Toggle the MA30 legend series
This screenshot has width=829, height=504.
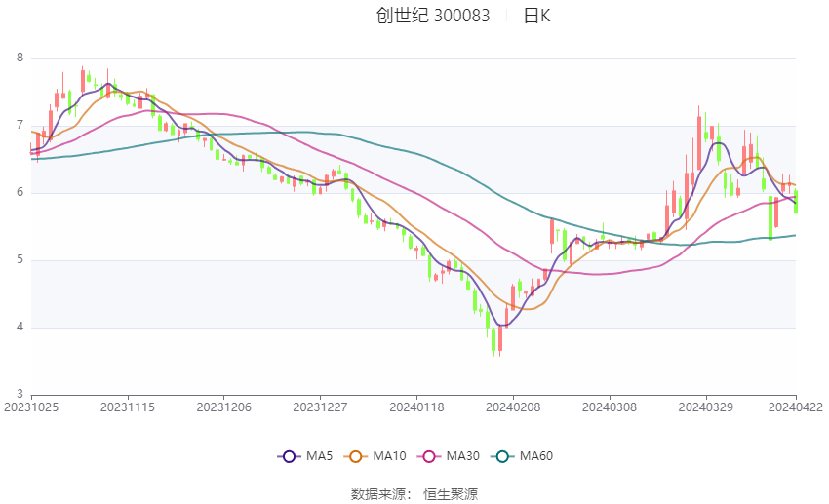tap(449, 456)
